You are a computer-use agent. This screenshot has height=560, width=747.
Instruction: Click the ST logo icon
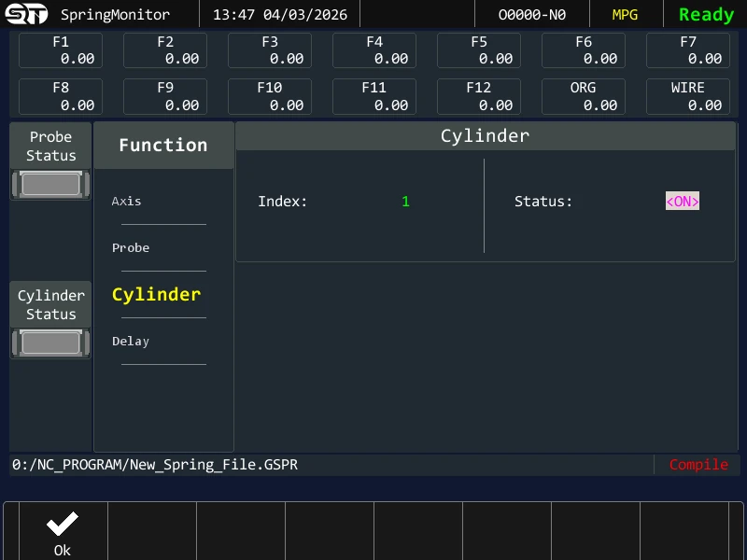[26, 14]
